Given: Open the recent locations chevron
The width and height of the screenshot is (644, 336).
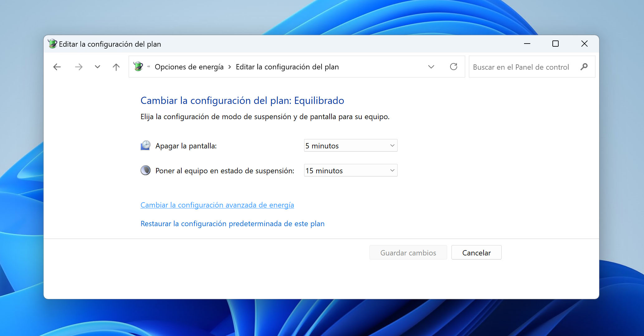Looking at the screenshot, I should (98, 67).
